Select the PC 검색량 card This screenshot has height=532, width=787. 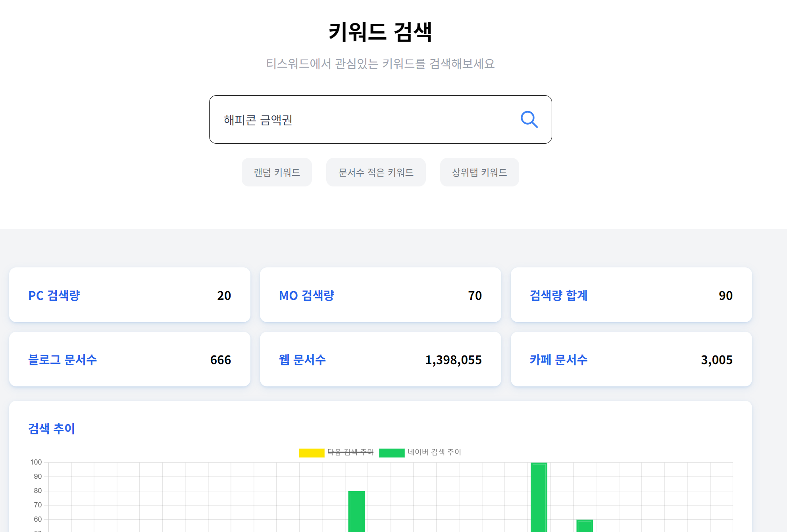[130, 295]
